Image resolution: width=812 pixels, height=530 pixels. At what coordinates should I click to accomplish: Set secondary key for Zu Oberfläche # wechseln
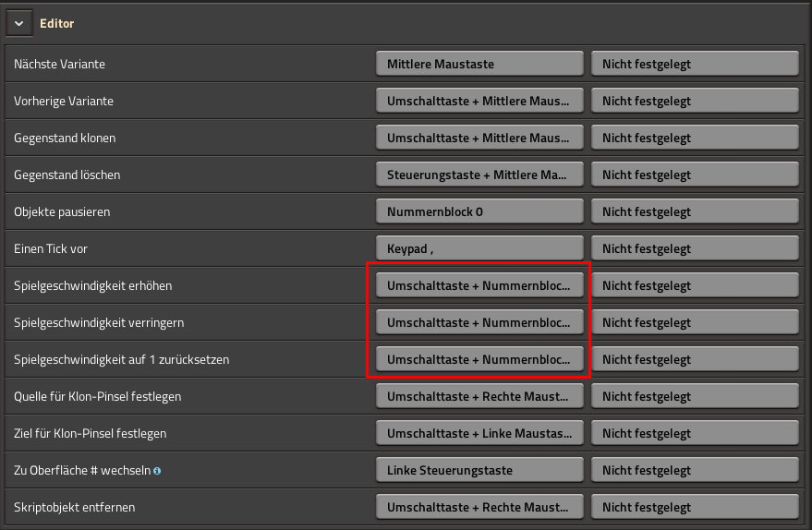pos(695,470)
